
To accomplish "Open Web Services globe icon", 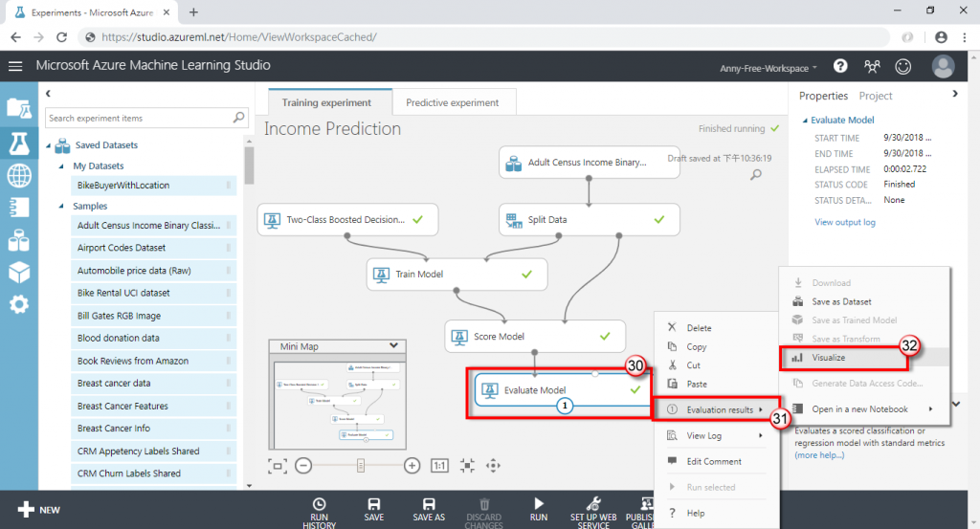I will pyautogui.click(x=19, y=176).
